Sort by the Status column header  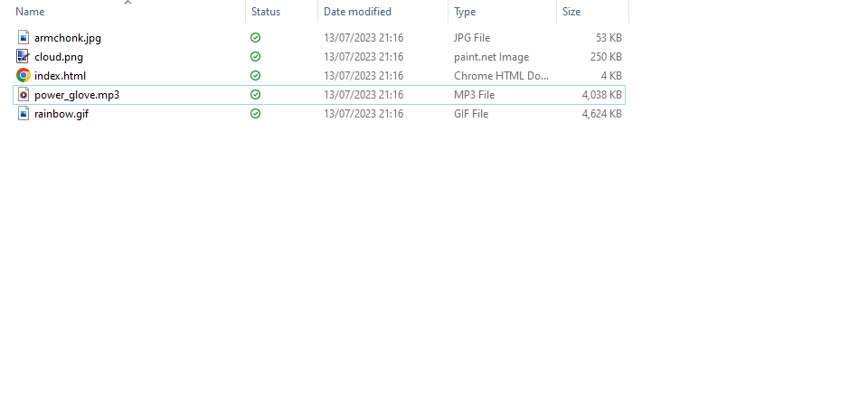click(266, 12)
